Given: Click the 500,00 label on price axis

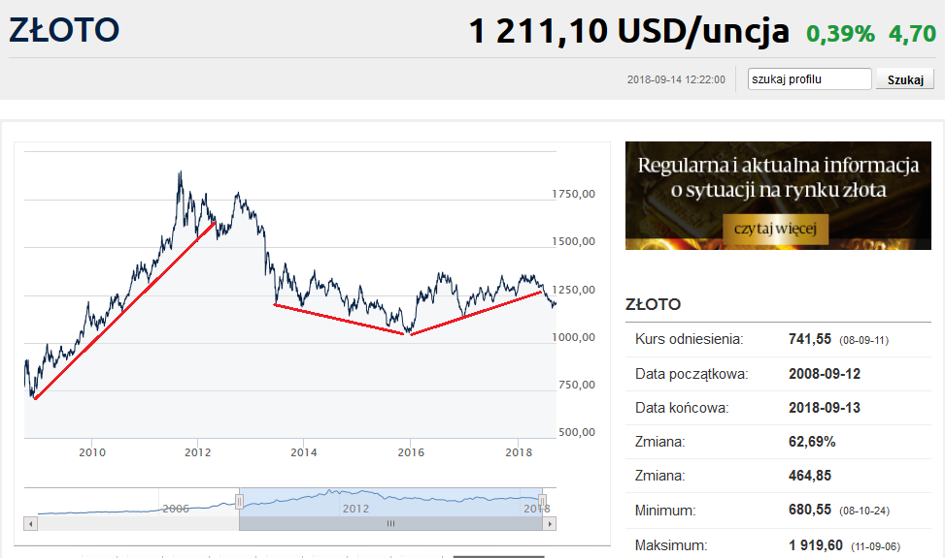Looking at the screenshot, I should [x=577, y=432].
